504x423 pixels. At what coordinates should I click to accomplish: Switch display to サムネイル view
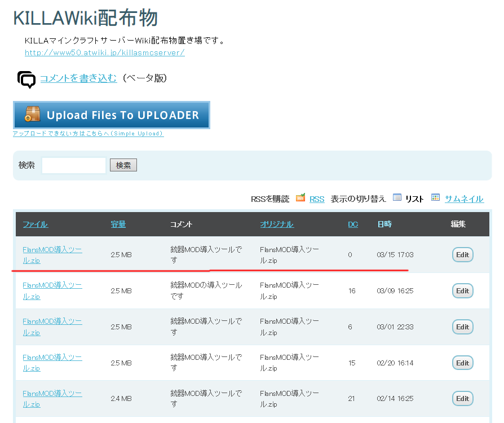pyautogui.click(x=464, y=199)
